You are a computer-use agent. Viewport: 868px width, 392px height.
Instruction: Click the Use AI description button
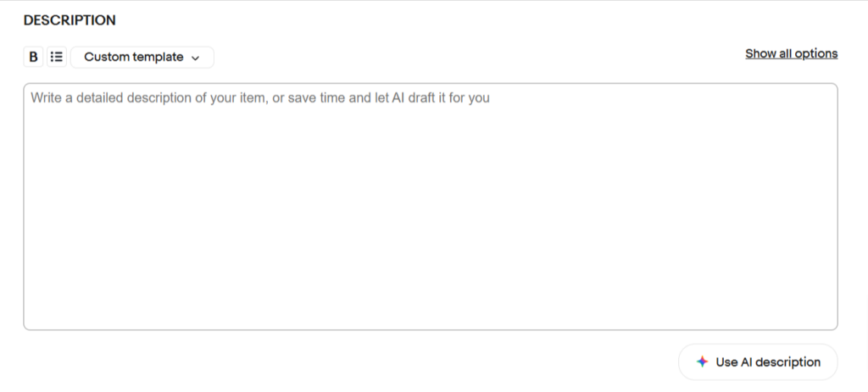758,362
